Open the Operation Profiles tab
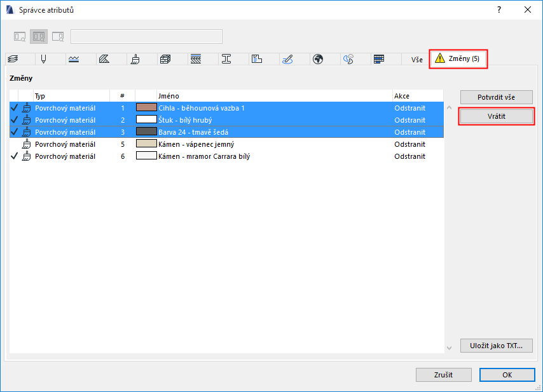 point(348,59)
